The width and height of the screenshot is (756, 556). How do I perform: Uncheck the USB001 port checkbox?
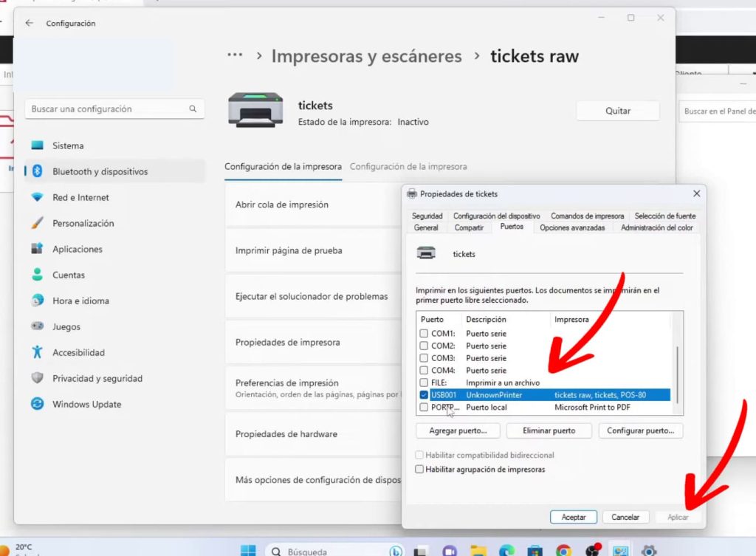[424, 394]
